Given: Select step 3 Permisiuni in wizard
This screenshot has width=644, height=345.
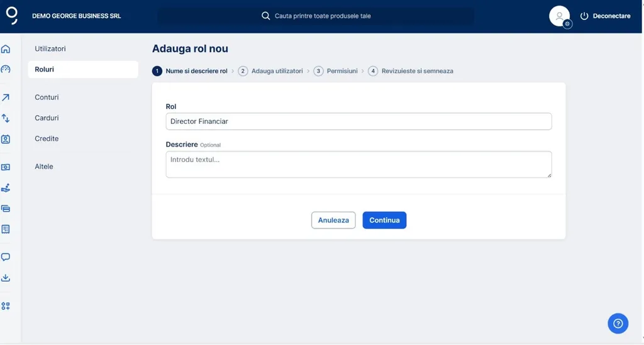Looking at the screenshot, I should point(336,71).
